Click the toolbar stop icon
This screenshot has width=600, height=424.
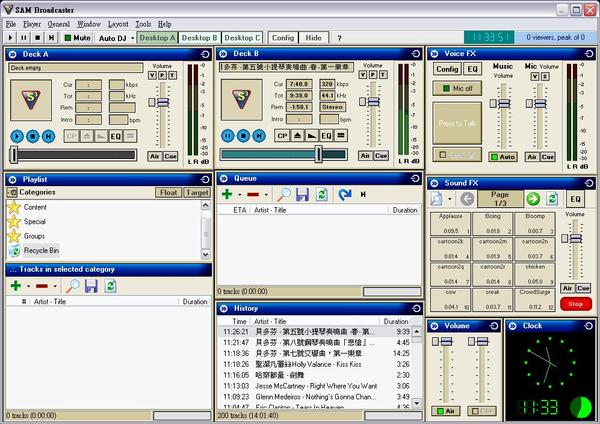(38, 38)
